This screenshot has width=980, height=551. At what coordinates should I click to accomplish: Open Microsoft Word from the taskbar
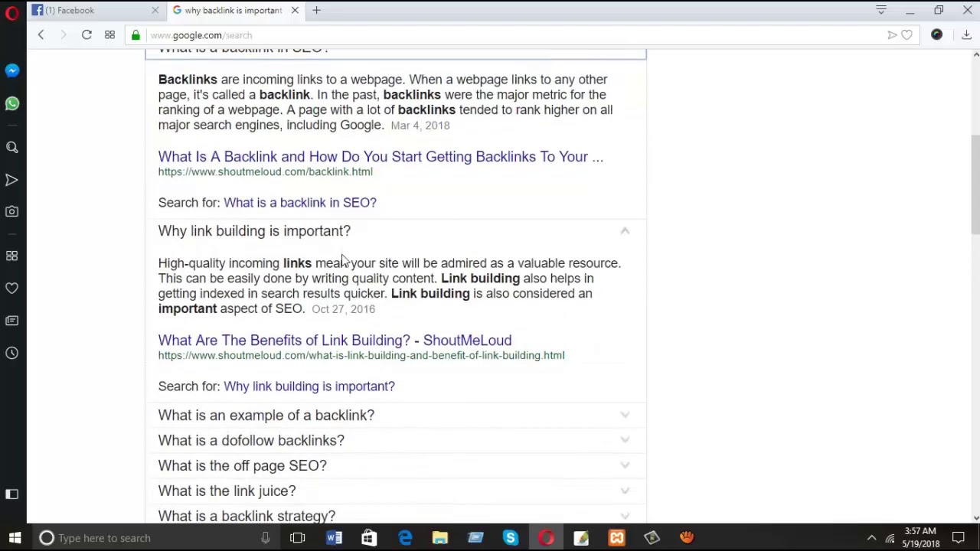[334, 538]
